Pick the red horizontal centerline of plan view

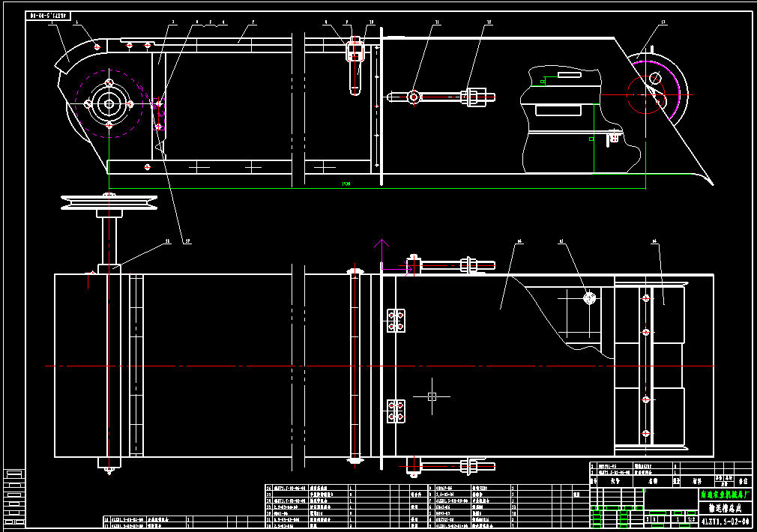(379, 366)
